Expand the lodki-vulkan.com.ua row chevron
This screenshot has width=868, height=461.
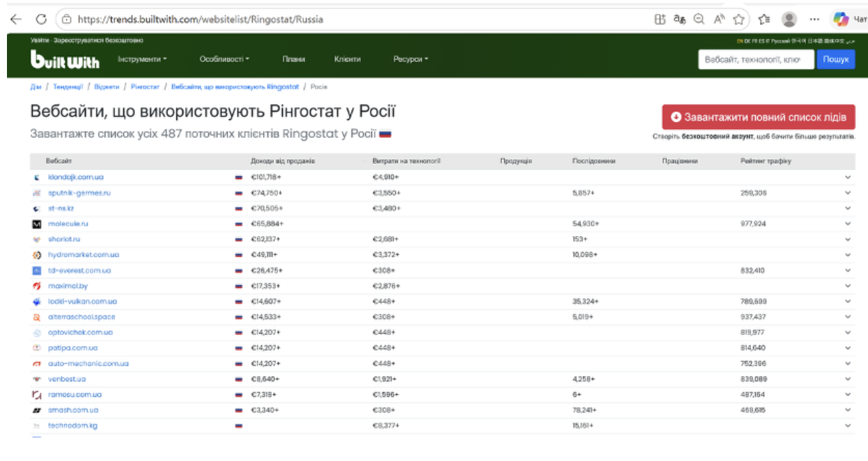click(848, 302)
